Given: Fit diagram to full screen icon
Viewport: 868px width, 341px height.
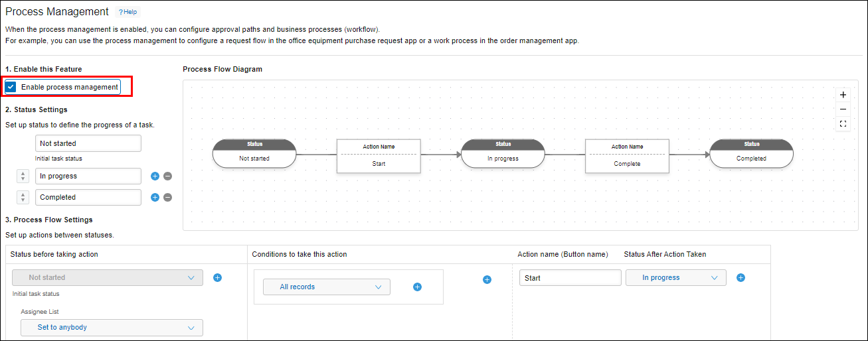Looking at the screenshot, I should (843, 124).
